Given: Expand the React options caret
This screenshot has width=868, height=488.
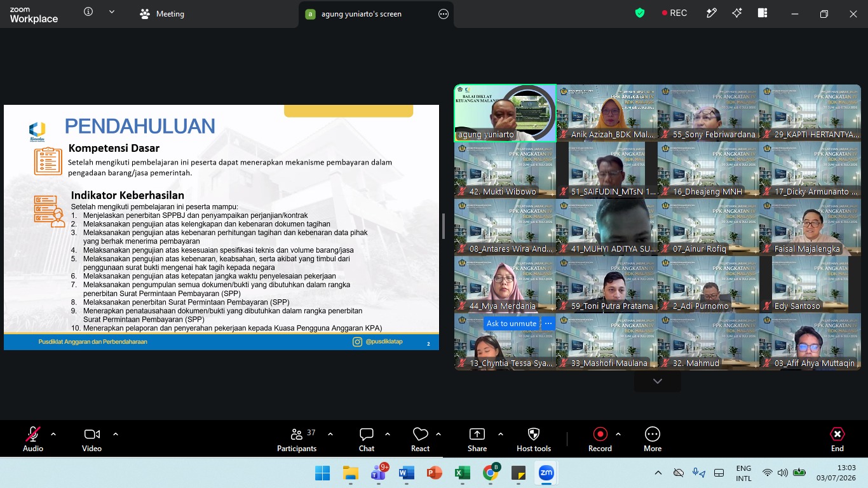Looking at the screenshot, I should [438, 434].
